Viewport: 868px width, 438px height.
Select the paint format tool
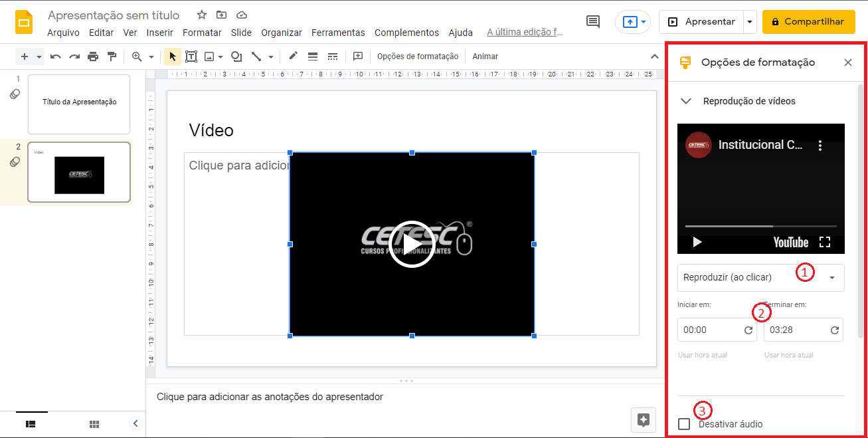tap(112, 56)
